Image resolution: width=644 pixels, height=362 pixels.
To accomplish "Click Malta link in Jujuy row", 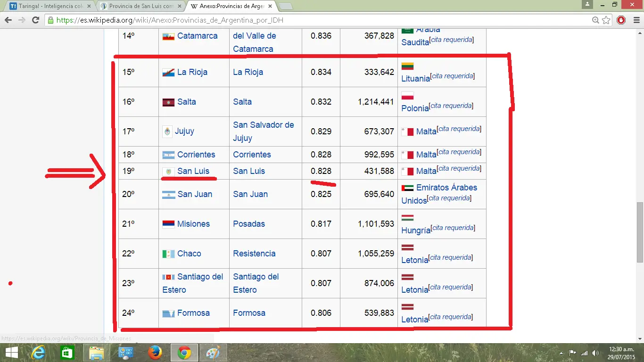I will 426,132.
